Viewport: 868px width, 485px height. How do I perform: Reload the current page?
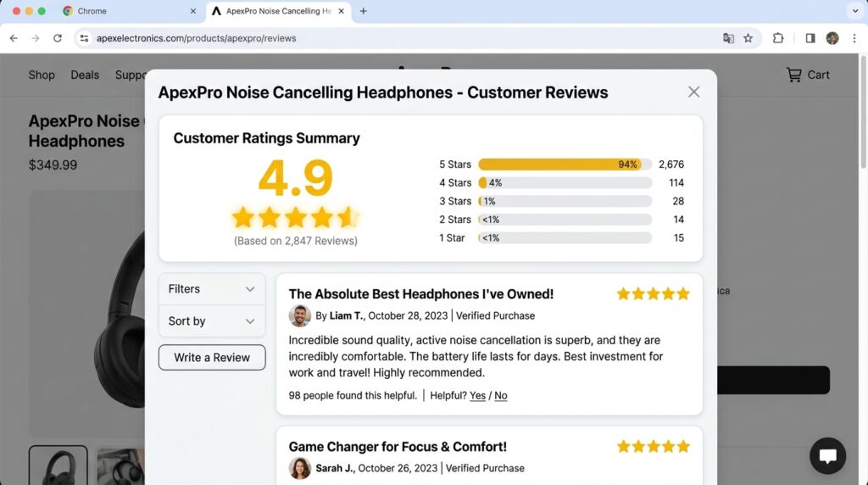58,38
